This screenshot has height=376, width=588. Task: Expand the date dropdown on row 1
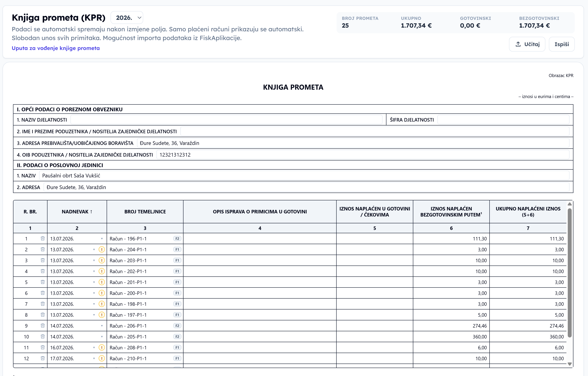102,239
